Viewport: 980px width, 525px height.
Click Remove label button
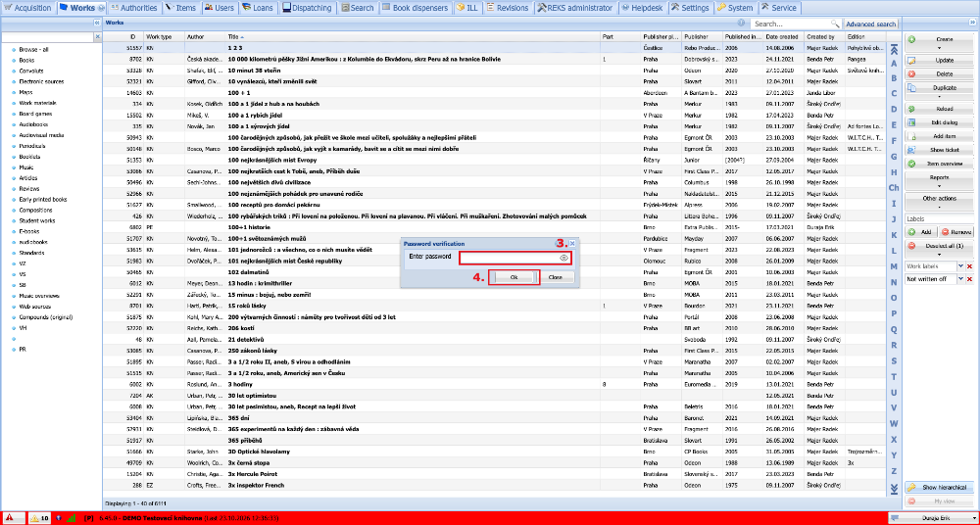point(956,232)
